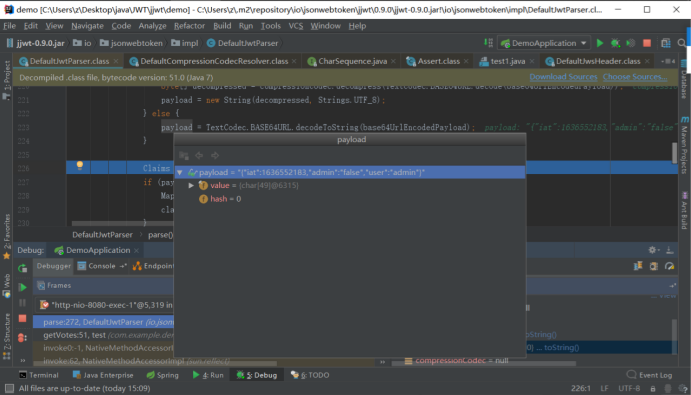Click the jsonwebtoken breadcrumb folder
The width and height of the screenshot is (691, 395).
[132, 43]
